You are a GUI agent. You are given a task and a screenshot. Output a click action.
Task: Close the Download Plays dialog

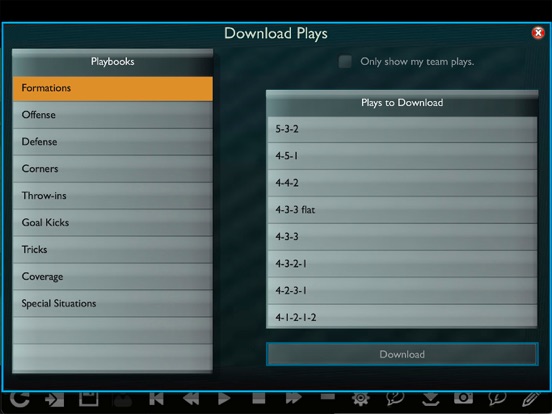[x=538, y=33]
